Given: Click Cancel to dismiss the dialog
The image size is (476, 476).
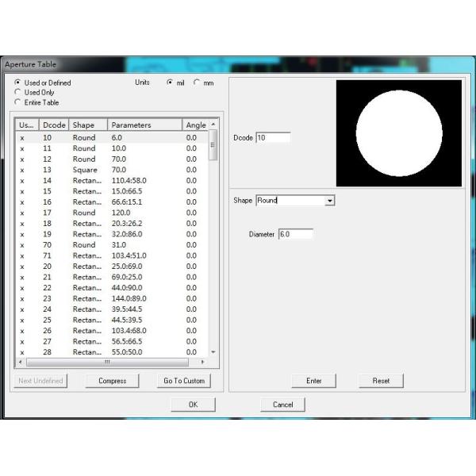Looking at the screenshot, I should pyautogui.click(x=282, y=405).
